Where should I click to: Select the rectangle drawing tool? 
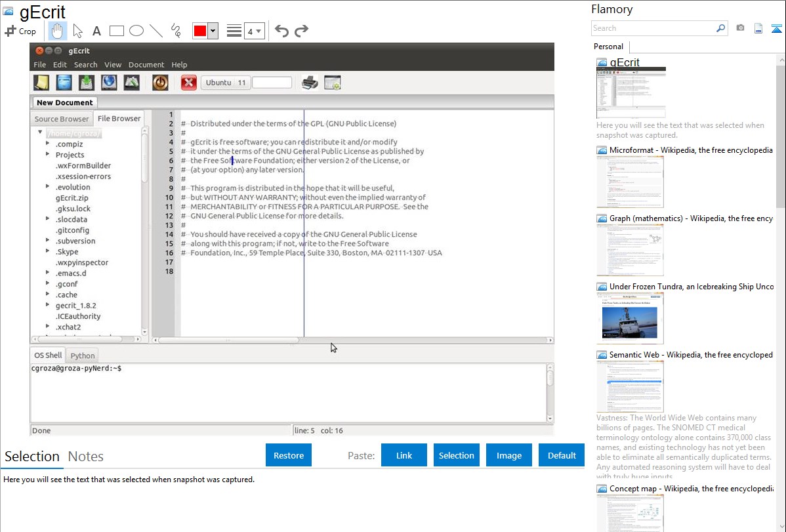click(116, 31)
